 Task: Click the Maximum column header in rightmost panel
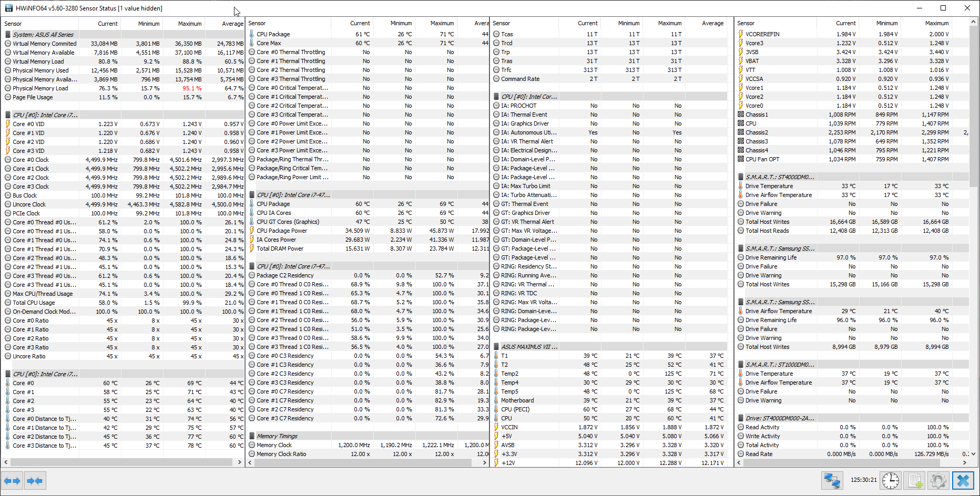pos(936,23)
